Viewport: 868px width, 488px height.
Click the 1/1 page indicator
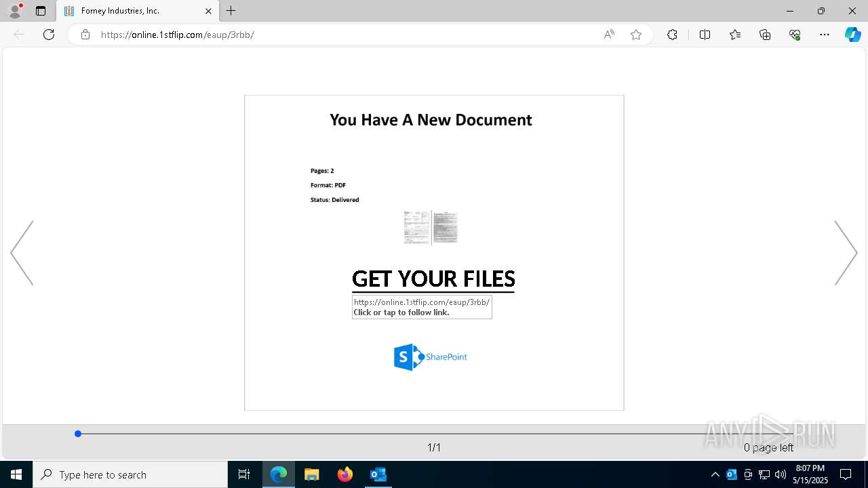(x=434, y=447)
